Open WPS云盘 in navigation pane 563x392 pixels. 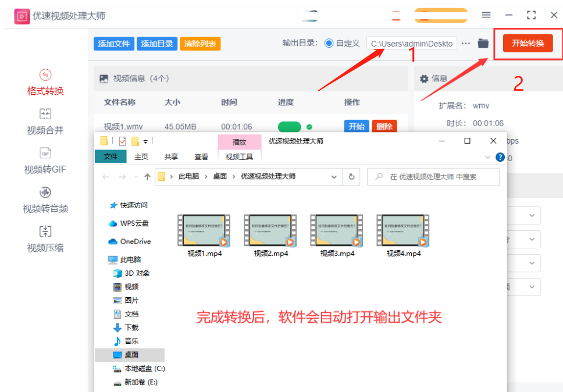(129, 223)
